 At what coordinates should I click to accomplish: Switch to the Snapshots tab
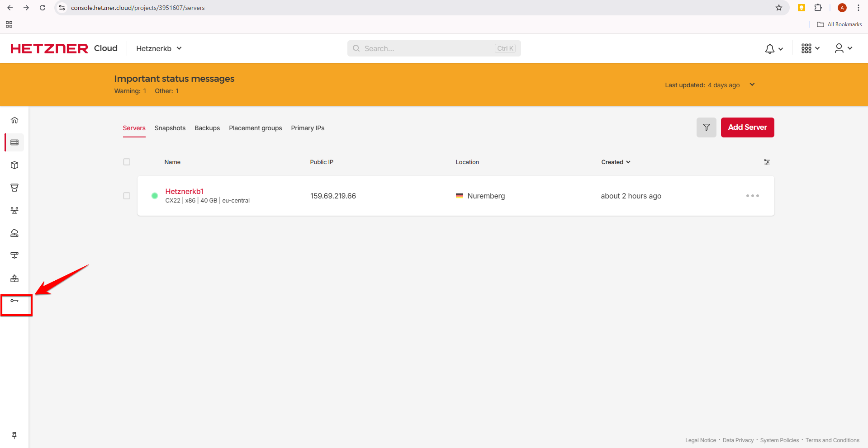coord(170,128)
